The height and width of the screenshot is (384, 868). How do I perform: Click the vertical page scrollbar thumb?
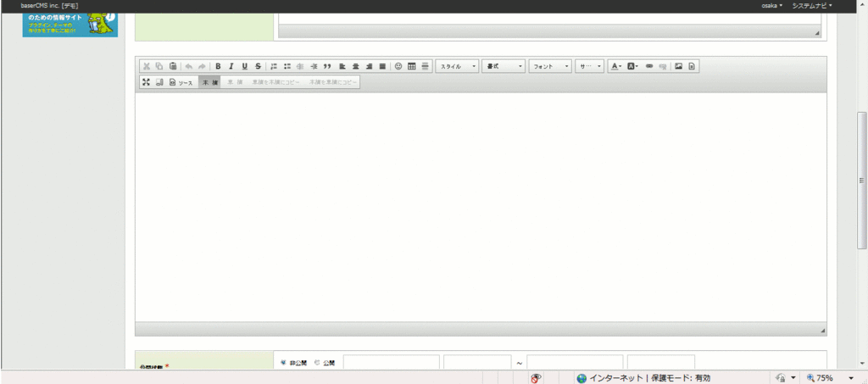pos(861,181)
